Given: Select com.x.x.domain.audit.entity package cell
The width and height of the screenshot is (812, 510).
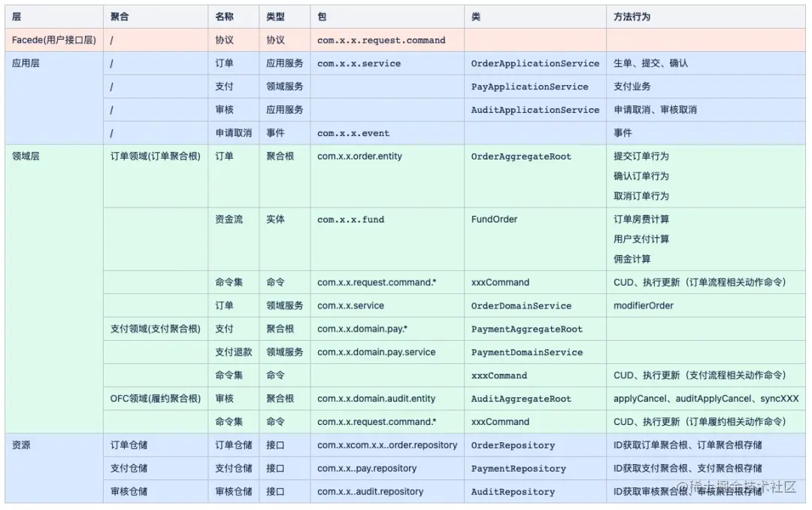Looking at the screenshot, I should click(x=387, y=399).
